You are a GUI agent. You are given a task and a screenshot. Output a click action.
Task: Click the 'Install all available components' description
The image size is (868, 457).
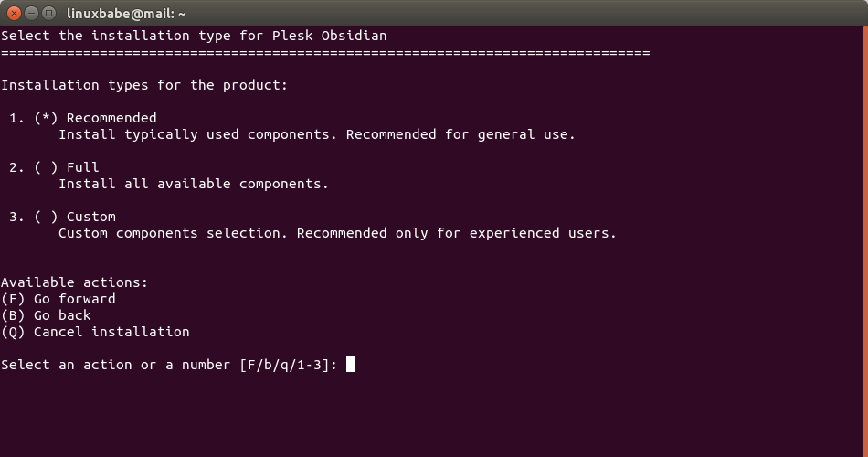194,184
